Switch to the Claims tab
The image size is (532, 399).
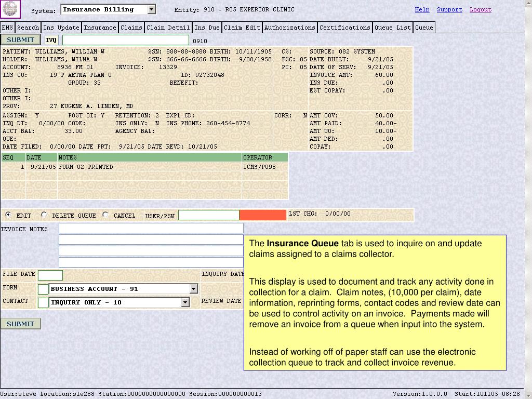(131, 28)
